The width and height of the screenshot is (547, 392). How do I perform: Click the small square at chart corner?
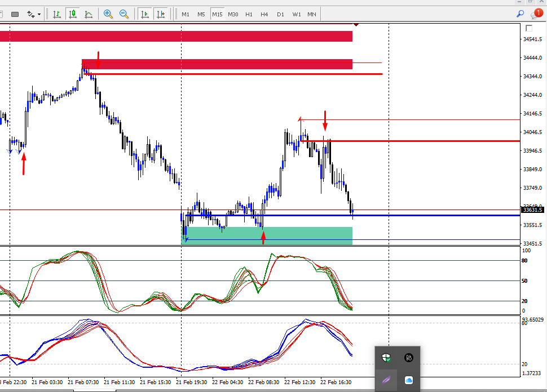529,28
